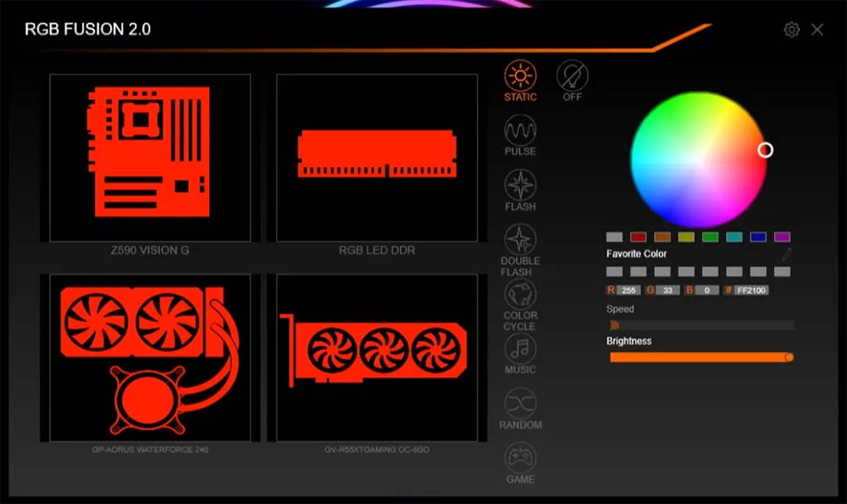Choose the Game lighting mode
Image resolution: width=847 pixels, height=504 pixels.
520,458
